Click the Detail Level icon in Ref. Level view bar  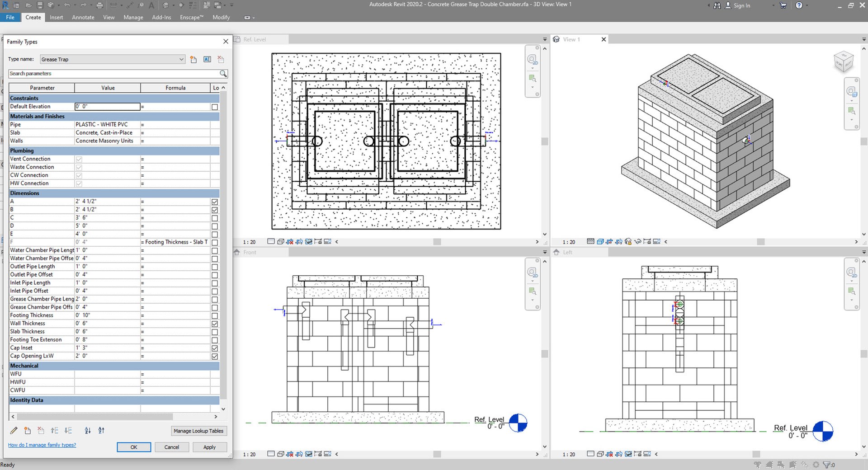point(271,242)
